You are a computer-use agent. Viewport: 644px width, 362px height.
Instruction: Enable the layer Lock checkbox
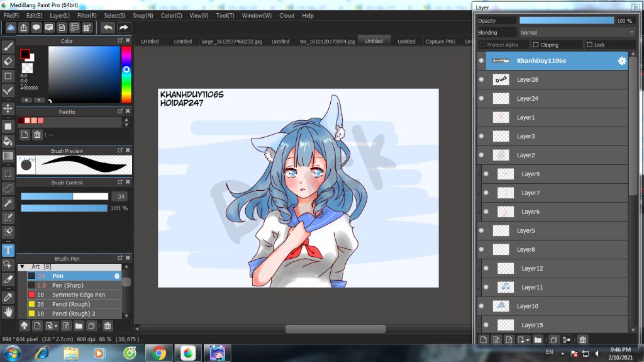589,45
